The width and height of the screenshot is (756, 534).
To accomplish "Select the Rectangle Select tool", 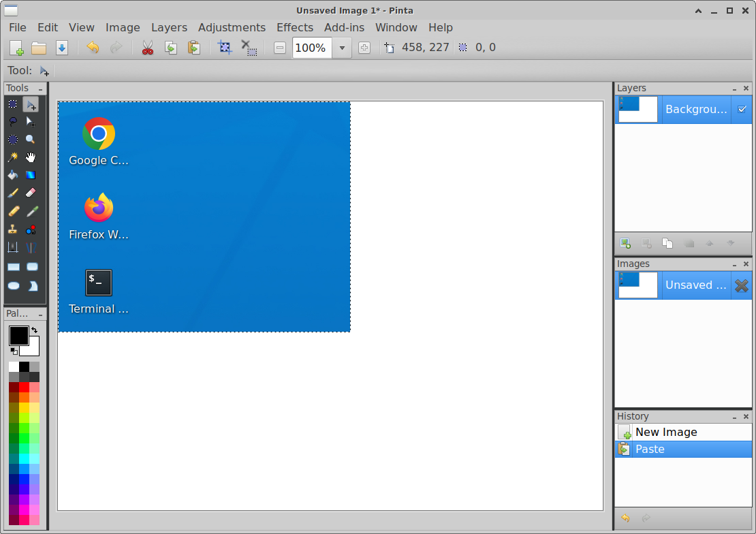I will click(13, 104).
